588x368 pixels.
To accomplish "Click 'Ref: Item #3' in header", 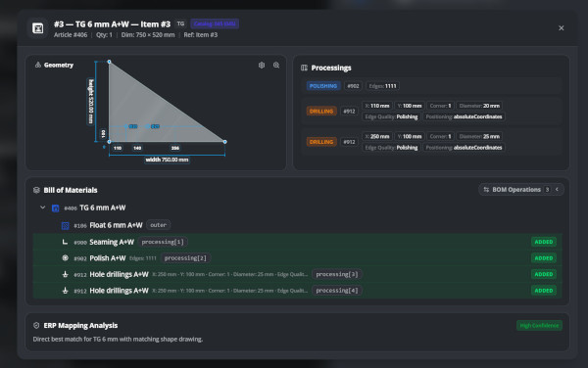I will click(201, 35).
